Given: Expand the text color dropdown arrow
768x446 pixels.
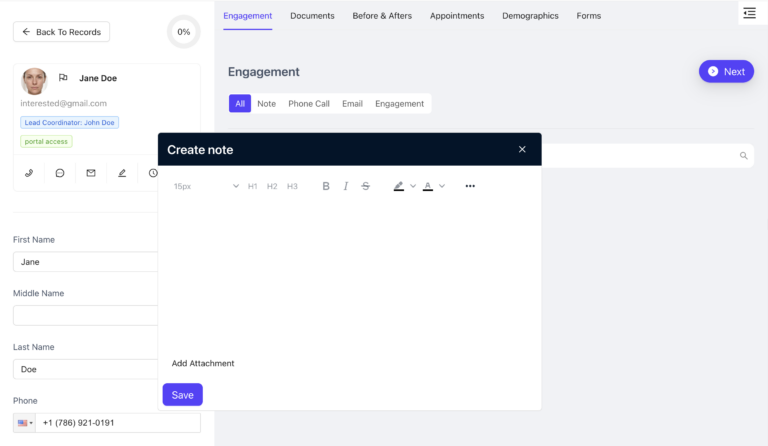Looking at the screenshot, I should point(442,186).
